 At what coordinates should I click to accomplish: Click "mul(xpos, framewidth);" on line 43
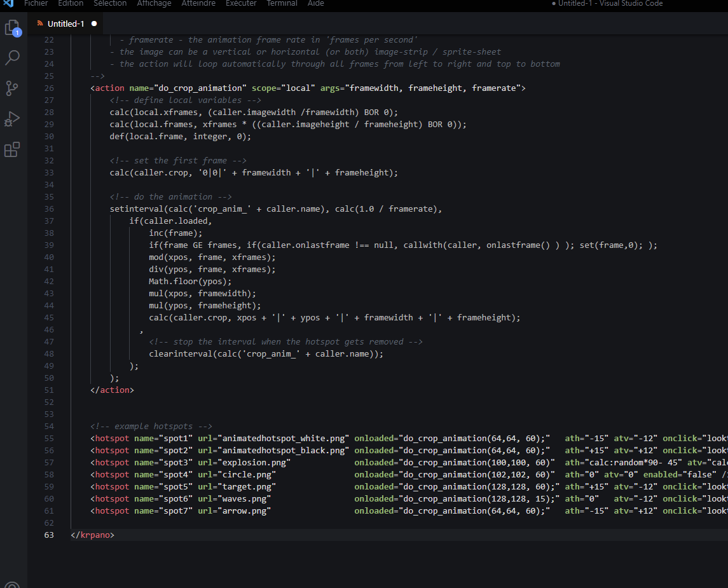[x=202, y=293]
